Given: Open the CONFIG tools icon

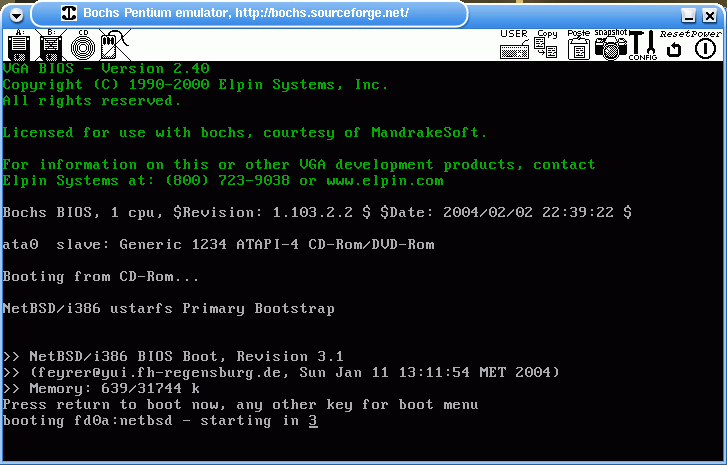Looking at the screenshot, I should tap(642, 46).
